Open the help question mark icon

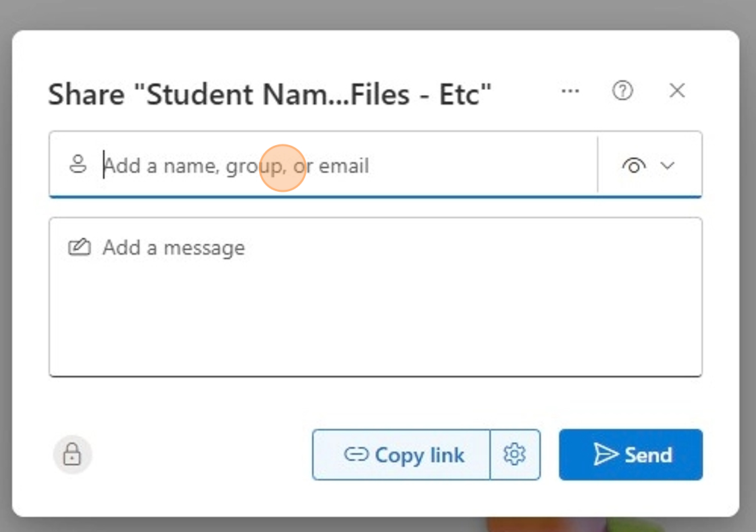[622, 90]
